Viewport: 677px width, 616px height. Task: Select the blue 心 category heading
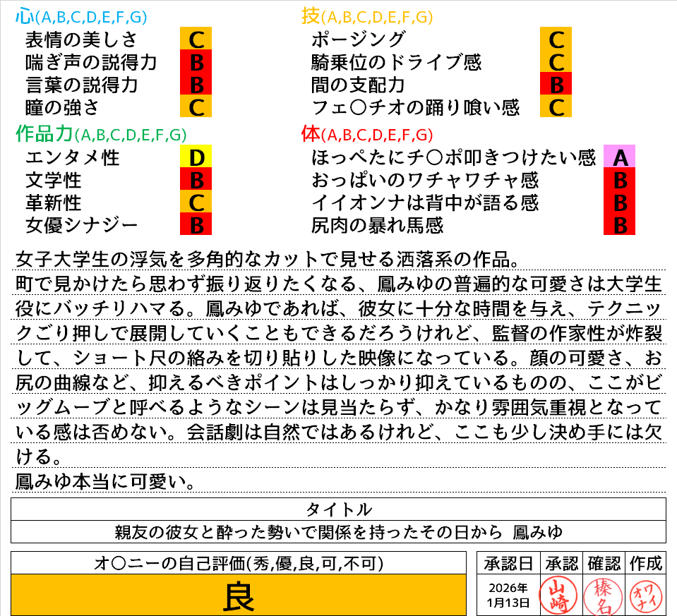[x=25, y=17]
